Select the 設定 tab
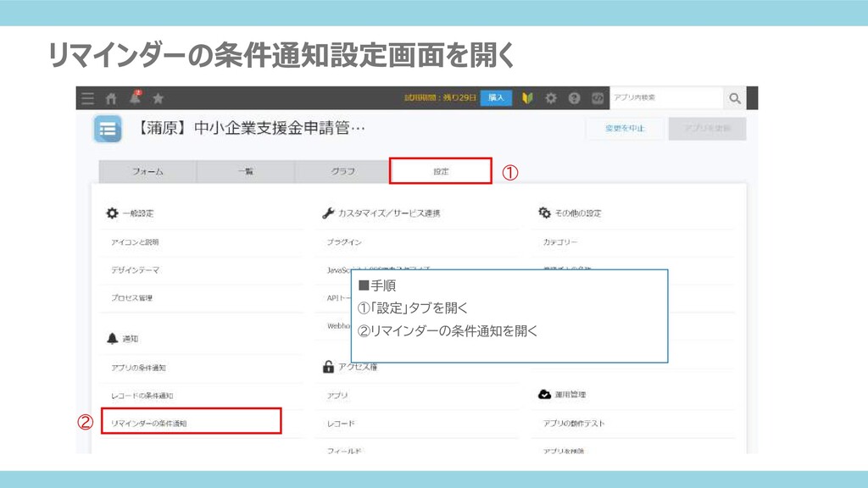The width and height of the screenshot is (868, 488). click(x=441, y=171)
